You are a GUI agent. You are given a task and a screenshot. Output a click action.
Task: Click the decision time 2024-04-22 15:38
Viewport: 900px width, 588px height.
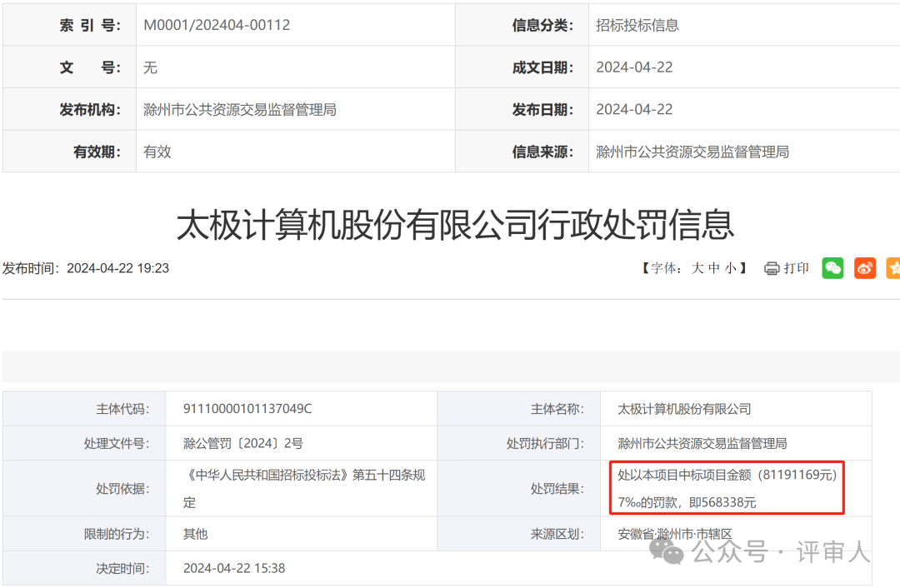pos(234,568)
